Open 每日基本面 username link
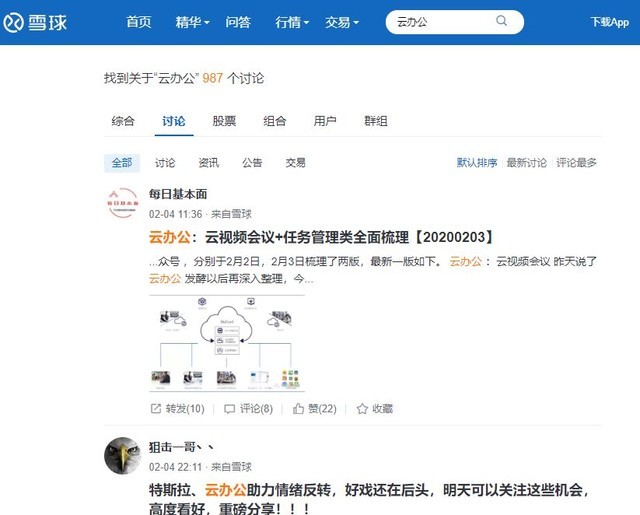 click(178, 194)
